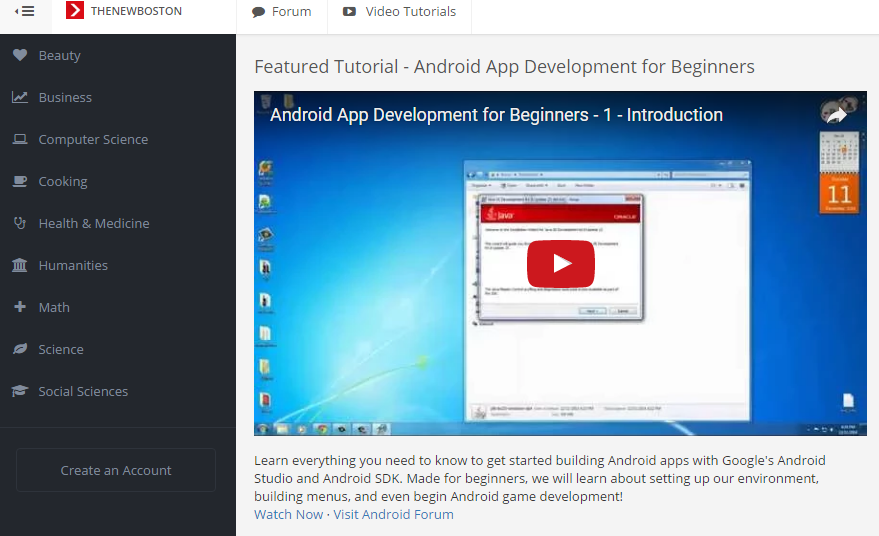Click the Computer Science laptop icon
879x536 pixels.
[x=20, y=139]
